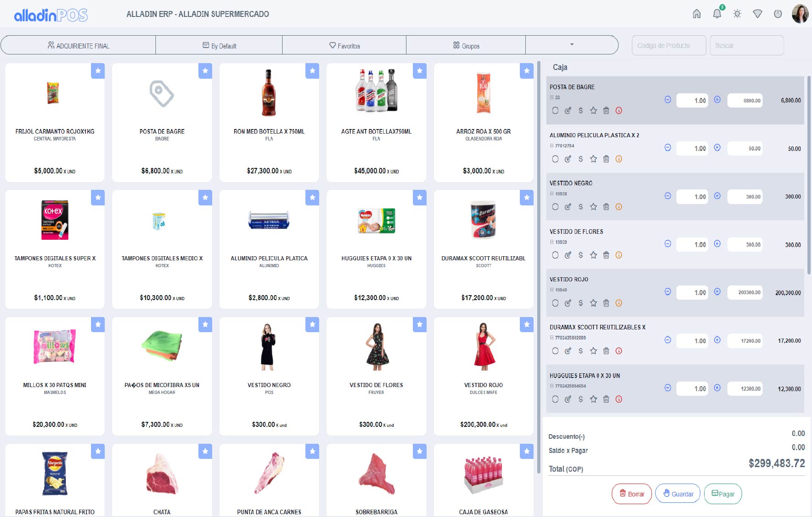812x517 pixels.
Task: Open the Favoritos tab
Action: coord(344,45)
